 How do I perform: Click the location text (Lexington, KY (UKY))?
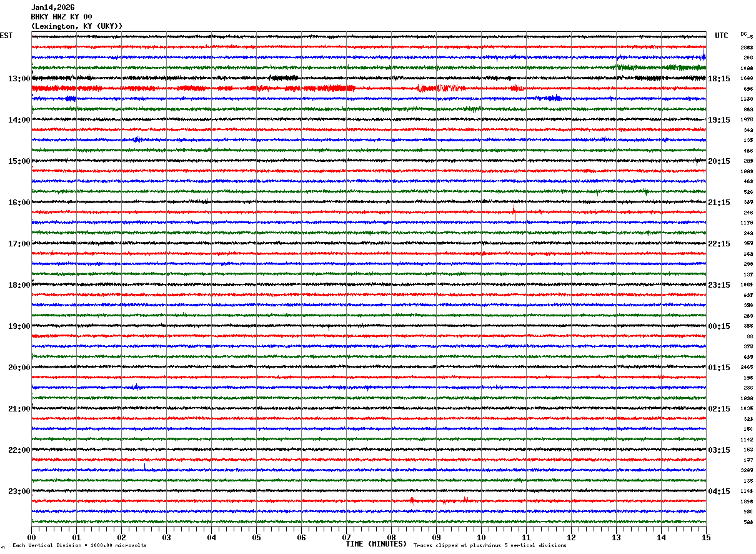pos(77,26)
